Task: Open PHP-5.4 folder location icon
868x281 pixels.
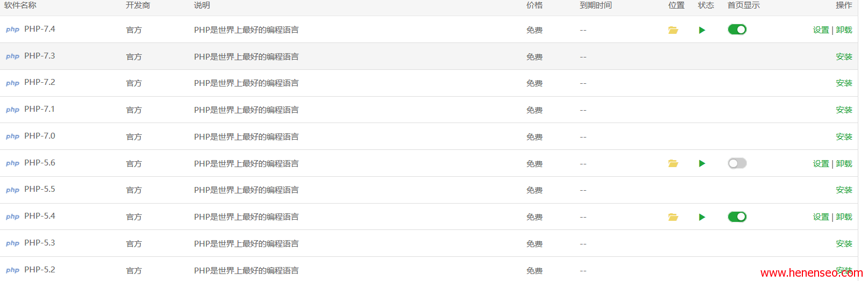Action: click(x=673, y=217)
